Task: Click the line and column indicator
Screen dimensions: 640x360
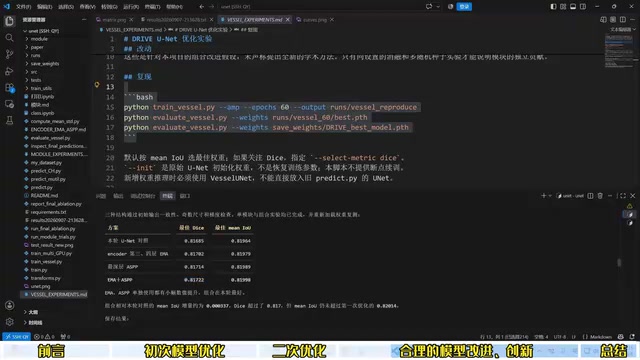Action: click(504, 337)
